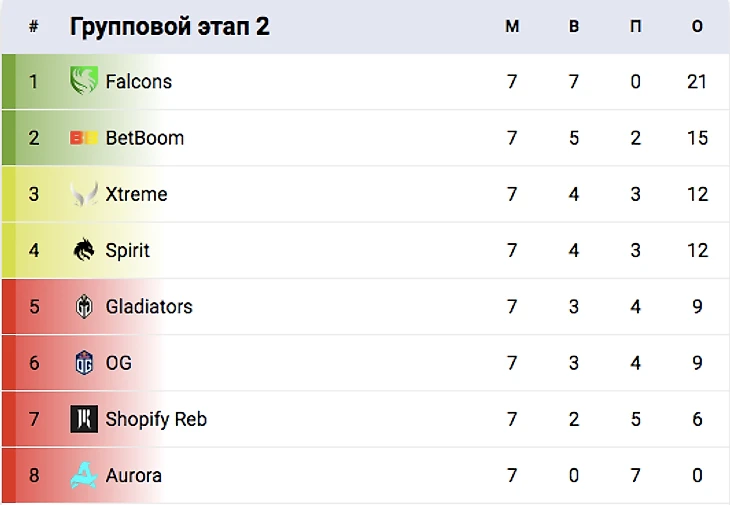Screen dimensions: 730x505
Task: Click the Shopify Rebellion logo
Action: tap(84, 419)
